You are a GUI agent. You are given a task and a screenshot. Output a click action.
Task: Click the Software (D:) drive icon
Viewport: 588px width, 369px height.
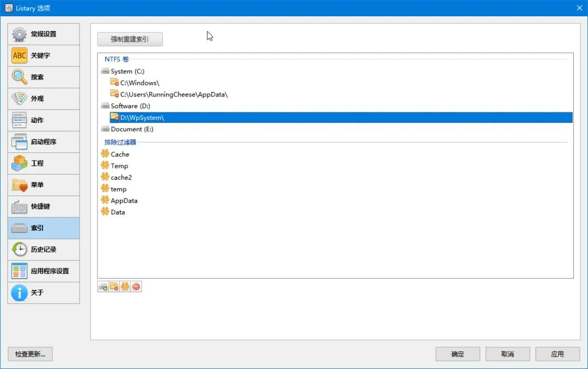(x=105, y=106)
